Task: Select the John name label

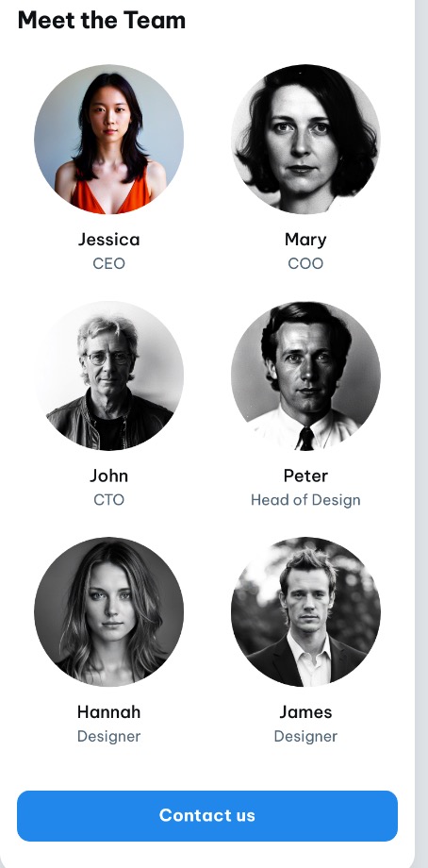Action: coord(109,476)
